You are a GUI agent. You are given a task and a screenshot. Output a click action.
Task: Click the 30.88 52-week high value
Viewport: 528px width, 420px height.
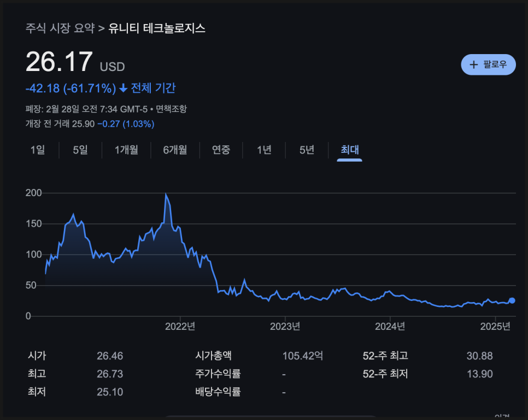pyautogui.click(x=479, y=356)
